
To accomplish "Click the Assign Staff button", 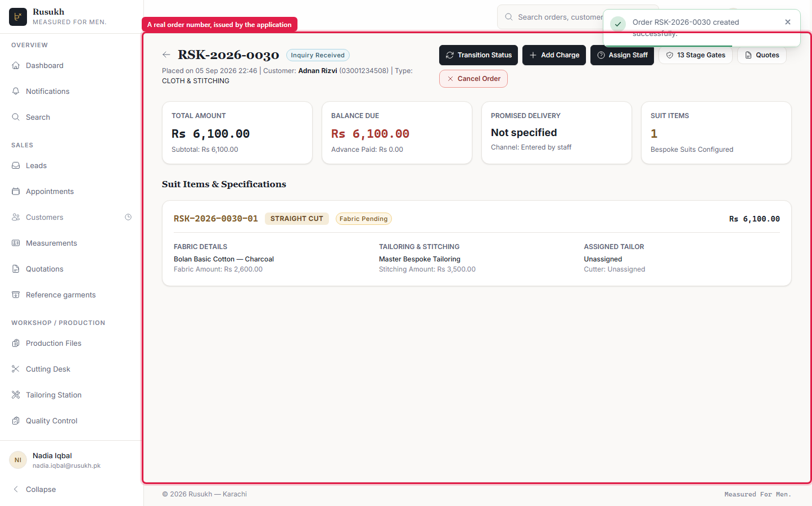I will (622, 55).
